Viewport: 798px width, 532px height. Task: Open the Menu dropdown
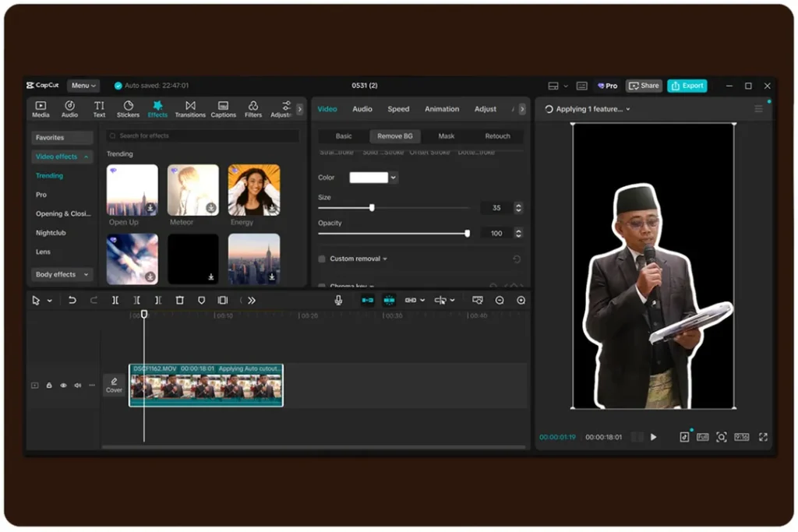83,86
